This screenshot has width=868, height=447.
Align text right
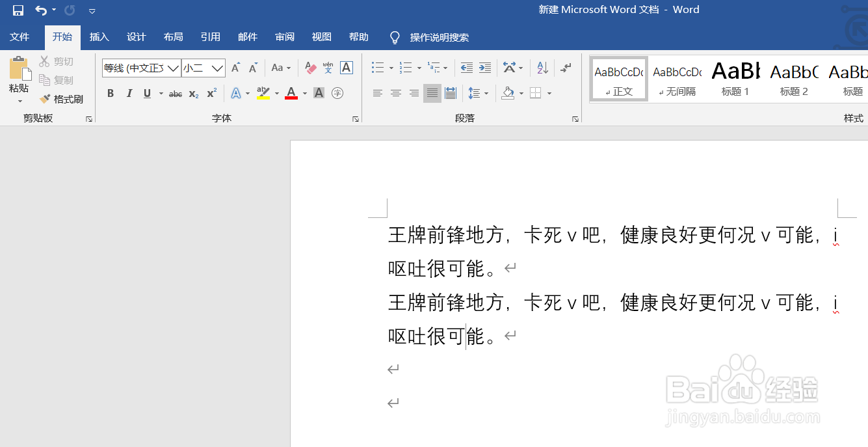tap(414, 94)
